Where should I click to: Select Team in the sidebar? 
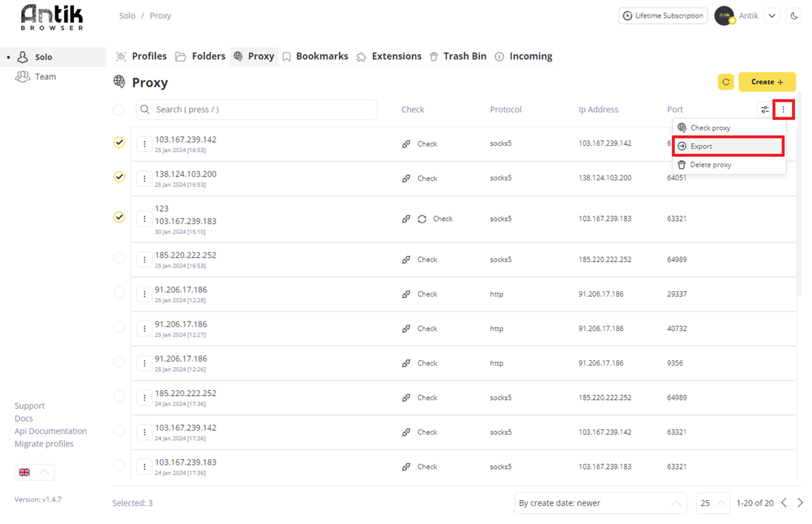click(x=53, y=76)
